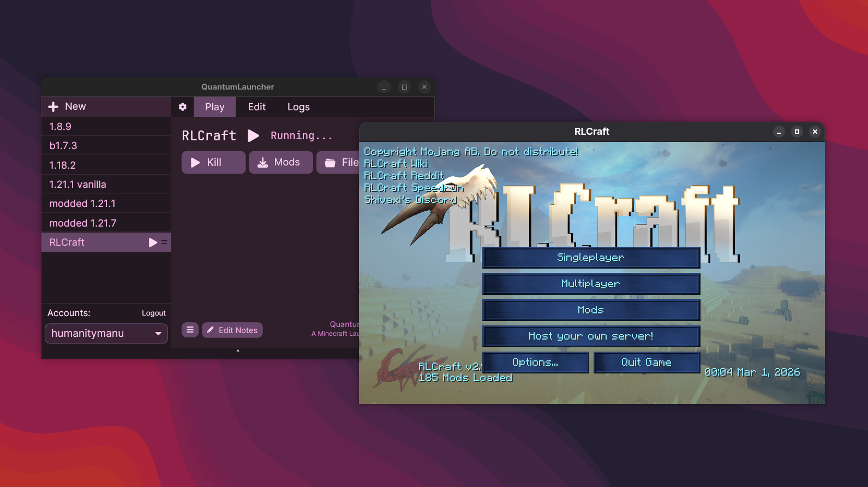Switch to the Play tab
868x487 pixels.
click(x=214, y=107)
